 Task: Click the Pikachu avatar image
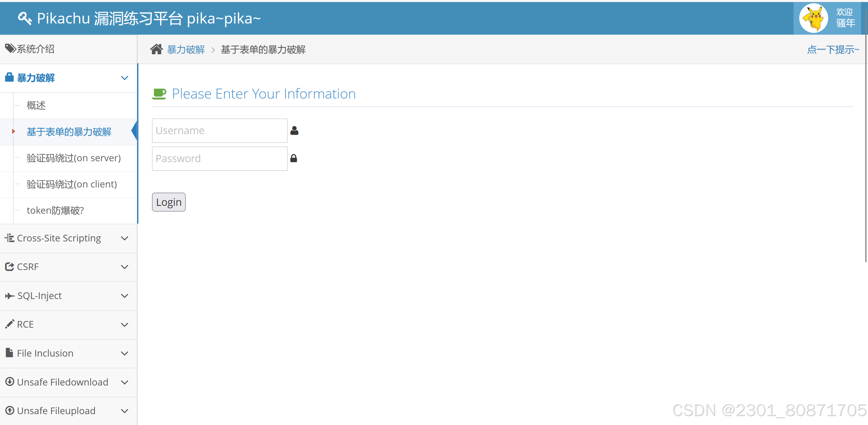tap(813, 18)
